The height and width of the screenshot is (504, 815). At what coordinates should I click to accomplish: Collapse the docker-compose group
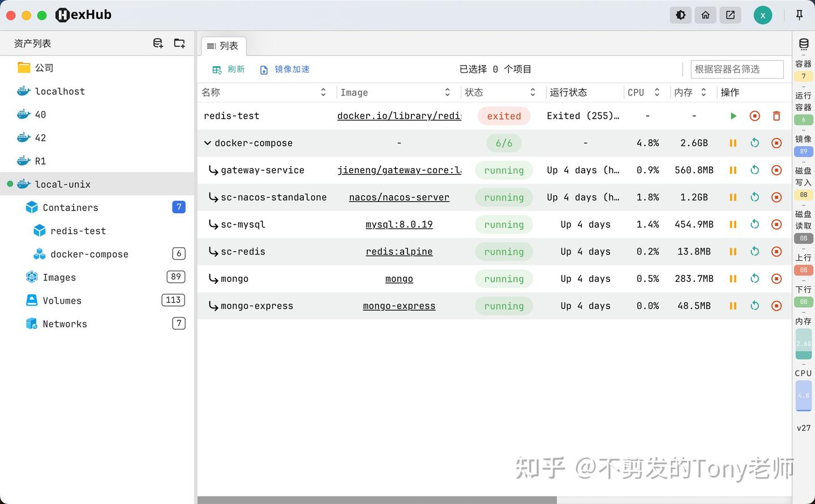click(x=207, y=143)
